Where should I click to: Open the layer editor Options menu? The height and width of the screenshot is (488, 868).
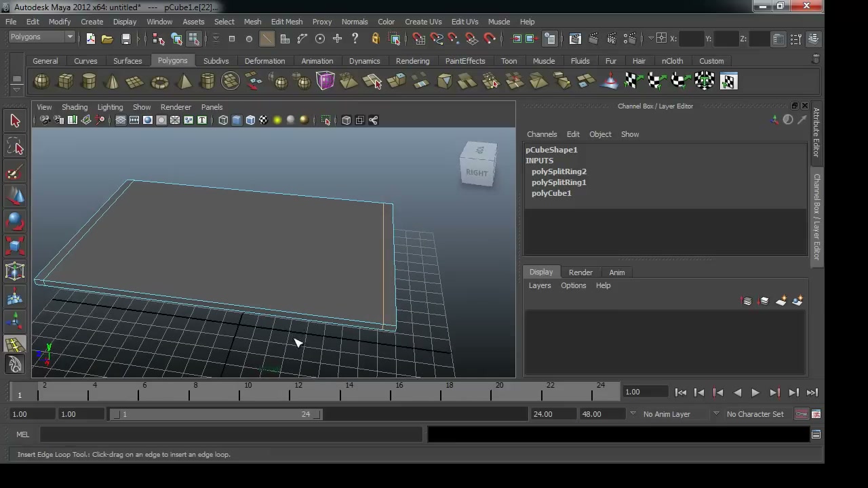[x=573, y=285]
